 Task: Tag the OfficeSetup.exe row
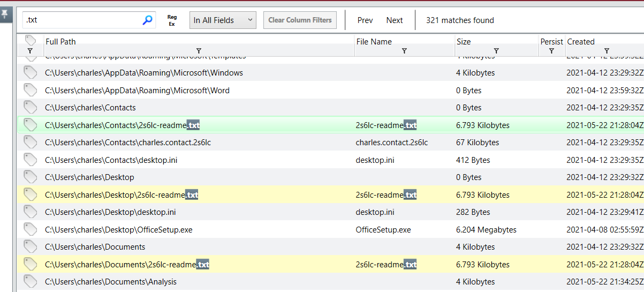tap(30, 230)
